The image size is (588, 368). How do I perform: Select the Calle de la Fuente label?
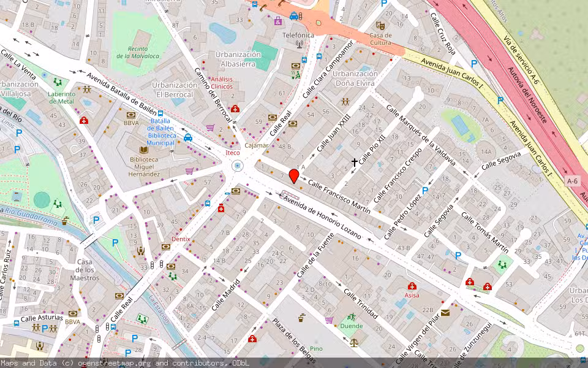coord(315,256)
